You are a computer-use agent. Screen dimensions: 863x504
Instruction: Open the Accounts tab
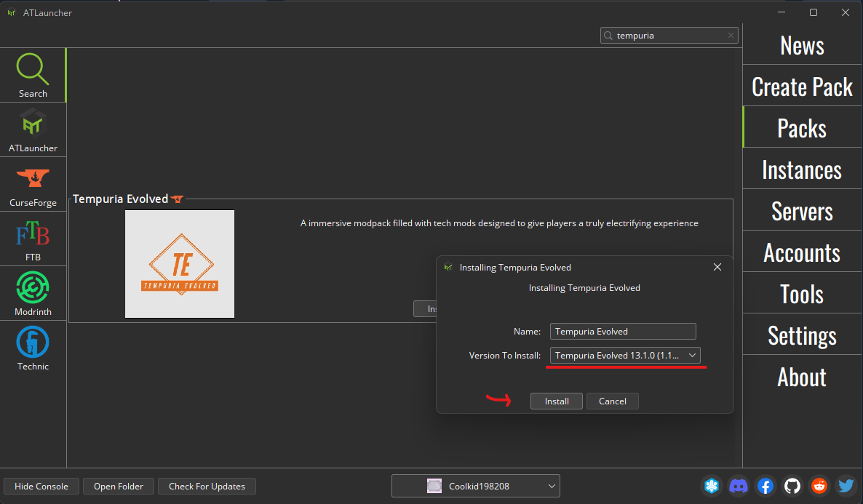click(x=802, y=252)
